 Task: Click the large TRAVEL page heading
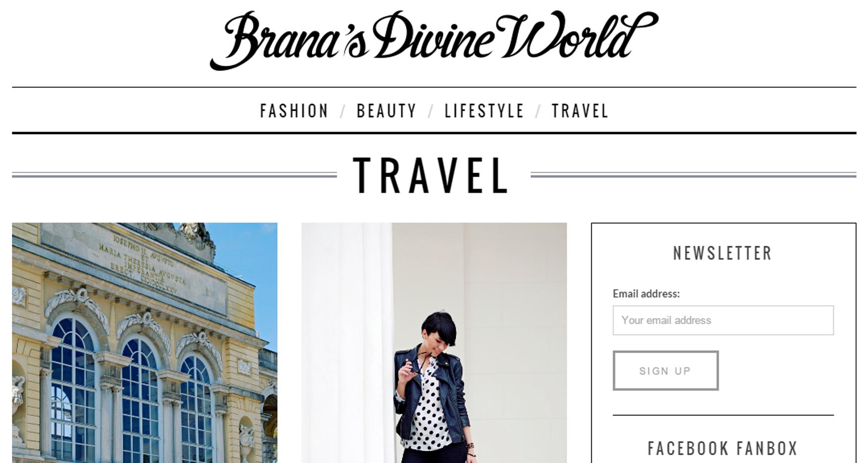click(432, 175)
